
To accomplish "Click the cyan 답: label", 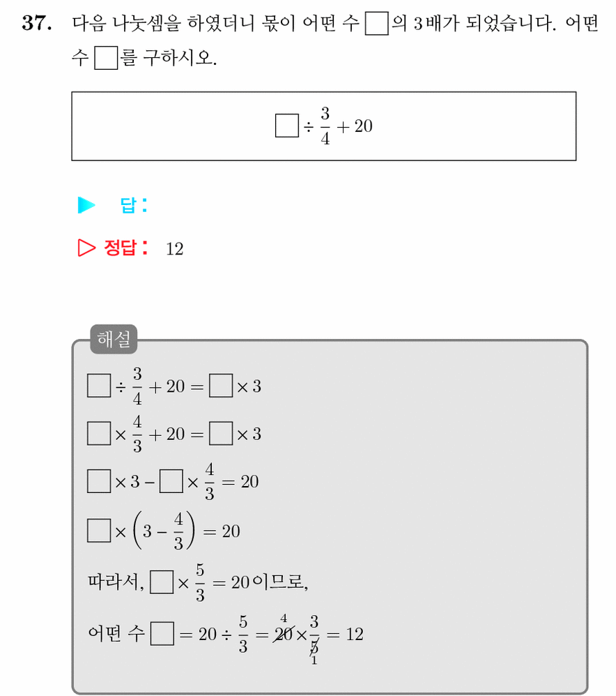I will coord(134,205).
